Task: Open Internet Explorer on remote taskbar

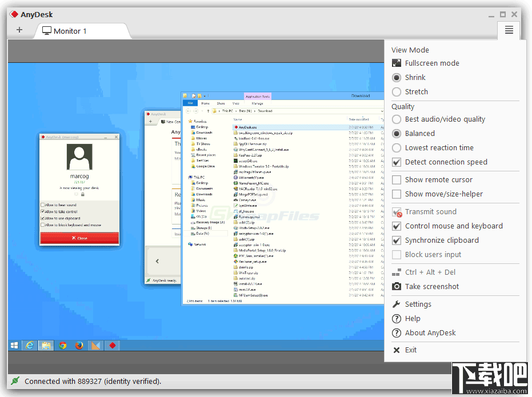Action: coord(30,346)
